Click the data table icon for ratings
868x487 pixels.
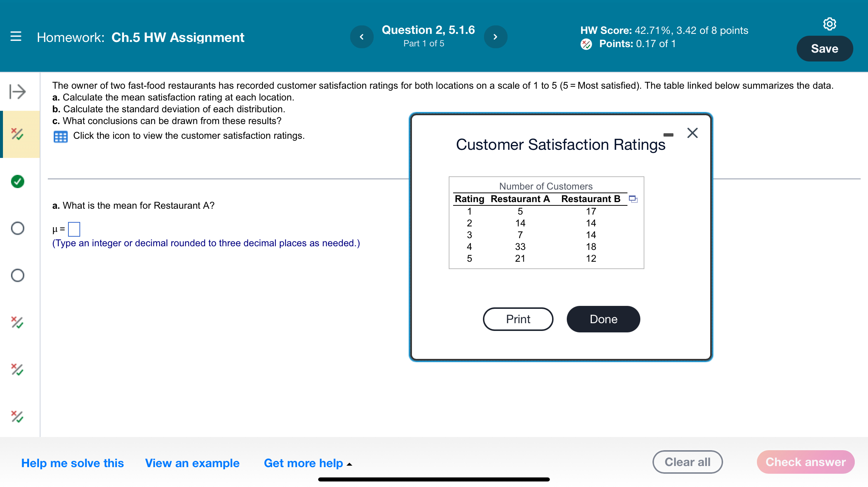tap(60, 137)
